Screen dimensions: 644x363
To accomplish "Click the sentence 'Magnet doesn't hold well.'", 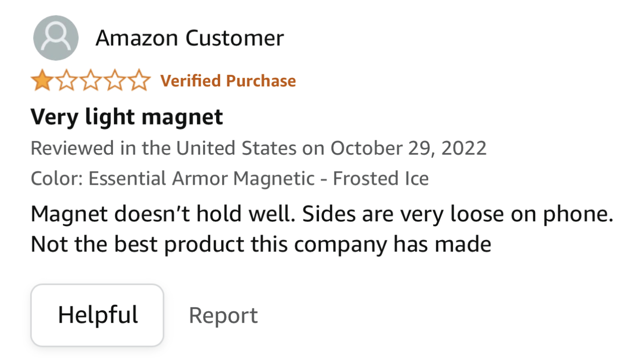I will point(159,214).
